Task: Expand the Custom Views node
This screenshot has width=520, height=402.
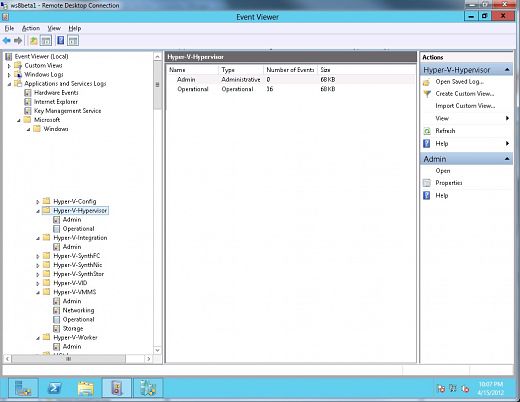Action: click(x=9, y=66)
